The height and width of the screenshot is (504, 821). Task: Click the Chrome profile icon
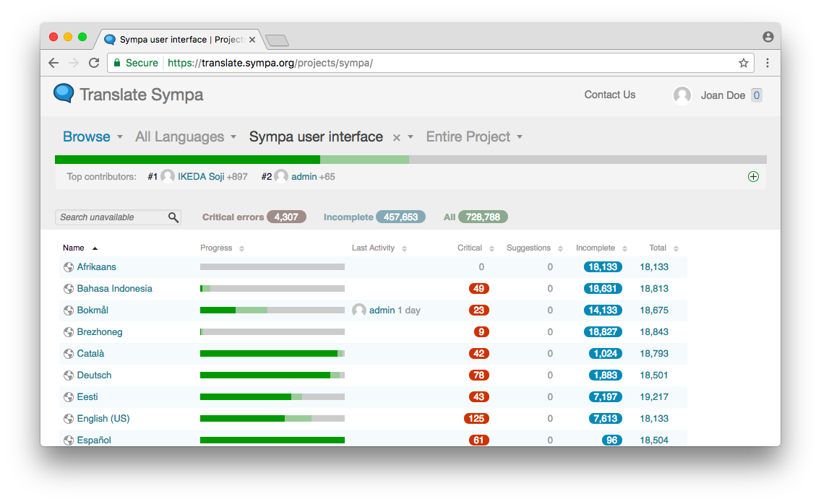tap(768, 37)
